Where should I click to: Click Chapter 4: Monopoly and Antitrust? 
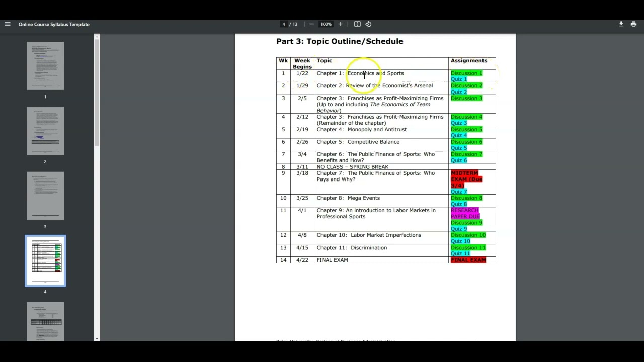click(x=362, y=129)
